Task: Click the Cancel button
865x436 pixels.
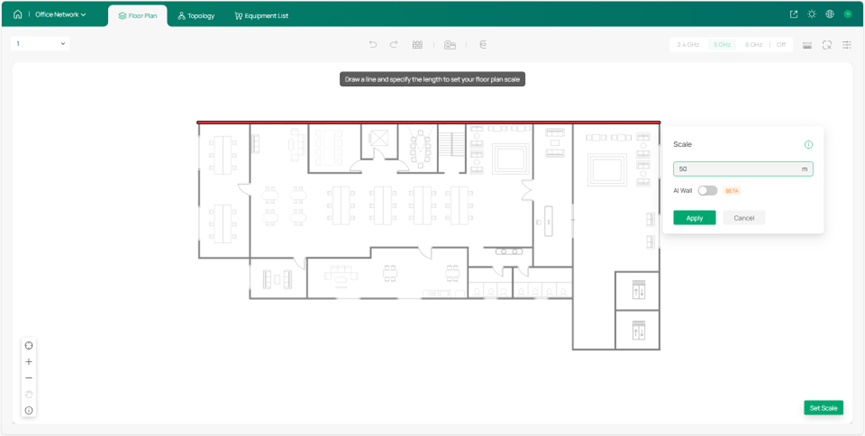Action: coord(744,218)
